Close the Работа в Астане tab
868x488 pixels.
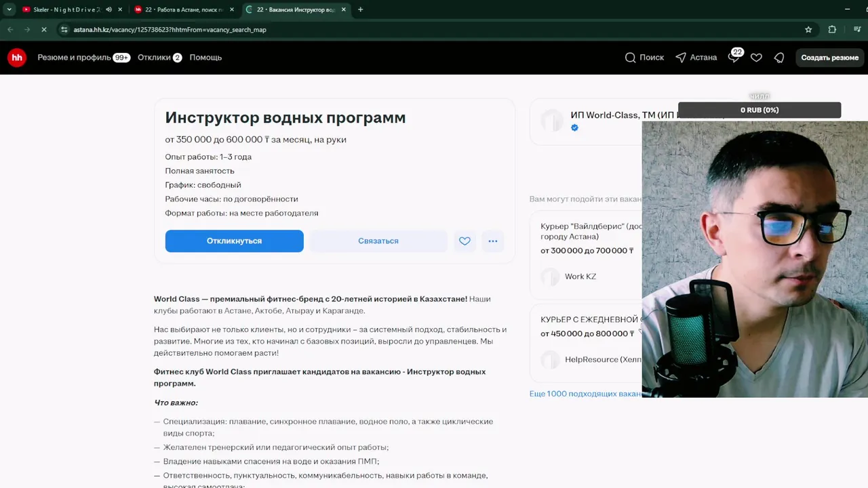[231, 9]
